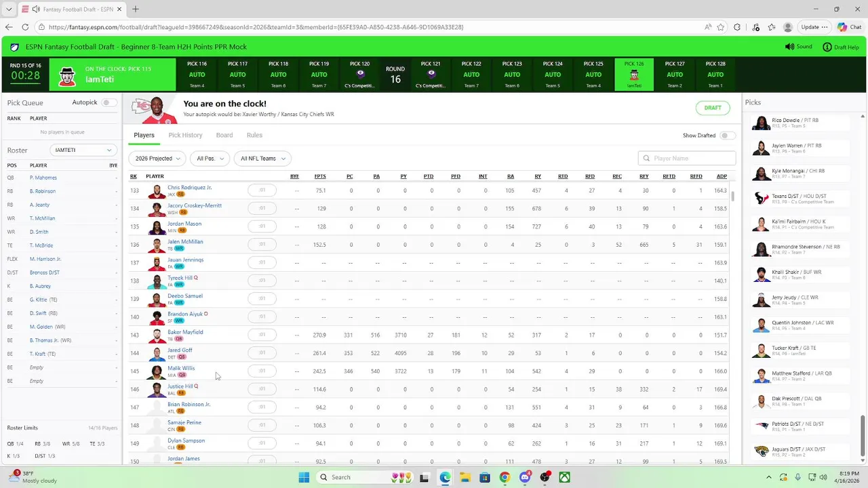
Task: Open Edge Update menu
Action: click(x=814, y=27)
